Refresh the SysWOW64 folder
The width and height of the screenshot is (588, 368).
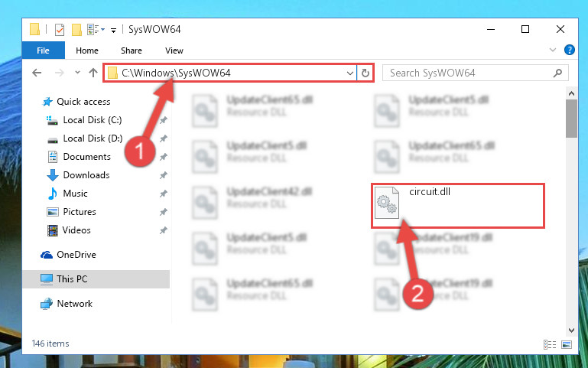click(365, 73)
